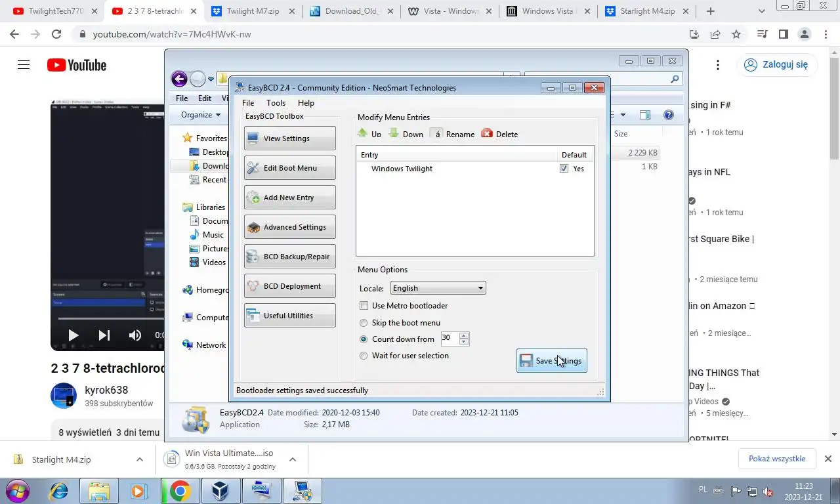Viewport: 840px width, 504px height.
Task: Select Windows Twilight entry row
Action: click(474, 169)
